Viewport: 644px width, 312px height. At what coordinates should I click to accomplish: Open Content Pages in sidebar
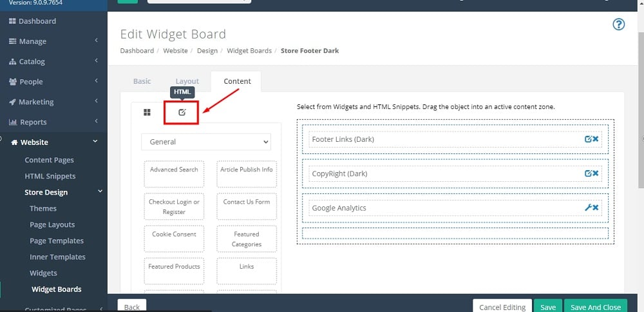tap(50, 160)
